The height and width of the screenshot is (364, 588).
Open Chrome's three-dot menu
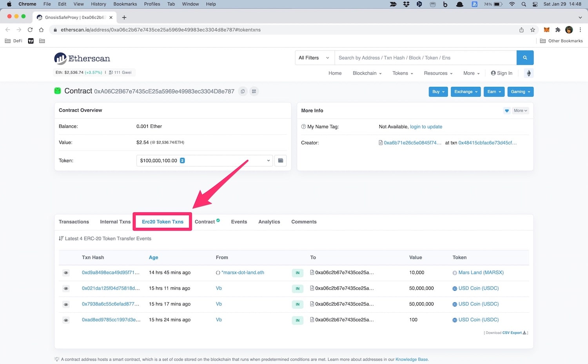click(x=580, y=30)
